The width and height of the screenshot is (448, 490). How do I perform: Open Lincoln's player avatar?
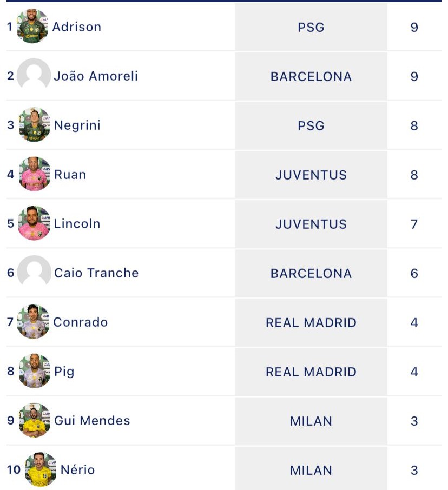34,223
